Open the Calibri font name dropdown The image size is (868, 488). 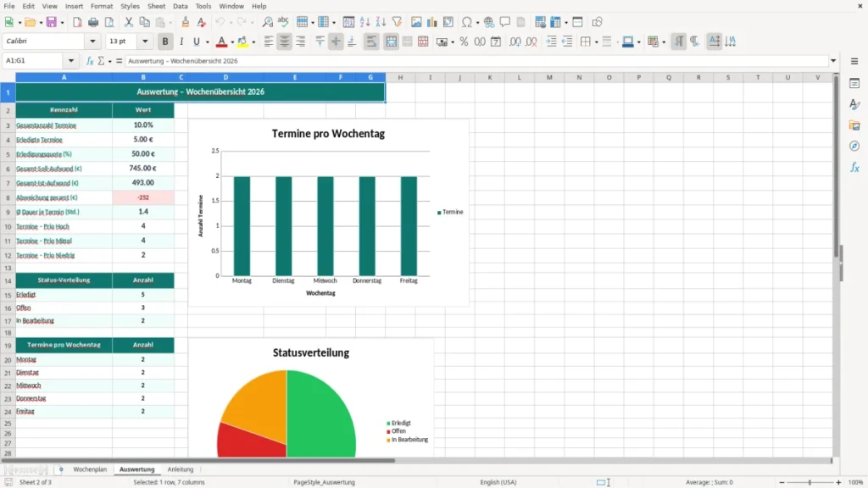coord(92,42)
